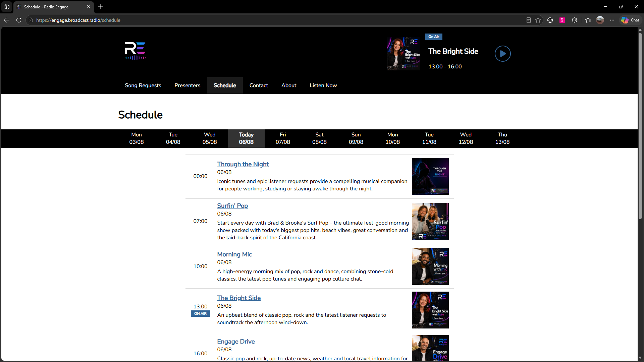644x362 pixels.
Task: Show schedule for Tue 04/08
Action: coord(173,138)
